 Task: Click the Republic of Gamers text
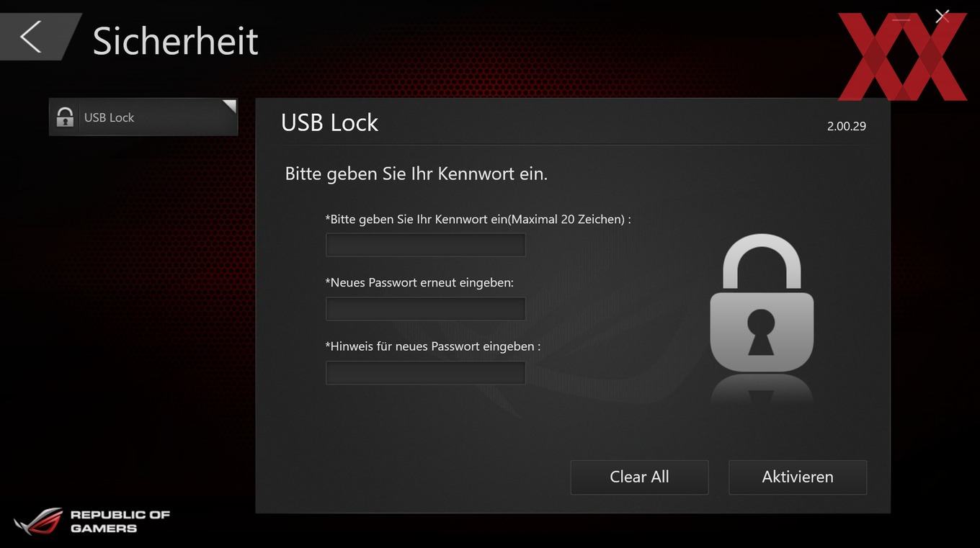coord(120,521)
